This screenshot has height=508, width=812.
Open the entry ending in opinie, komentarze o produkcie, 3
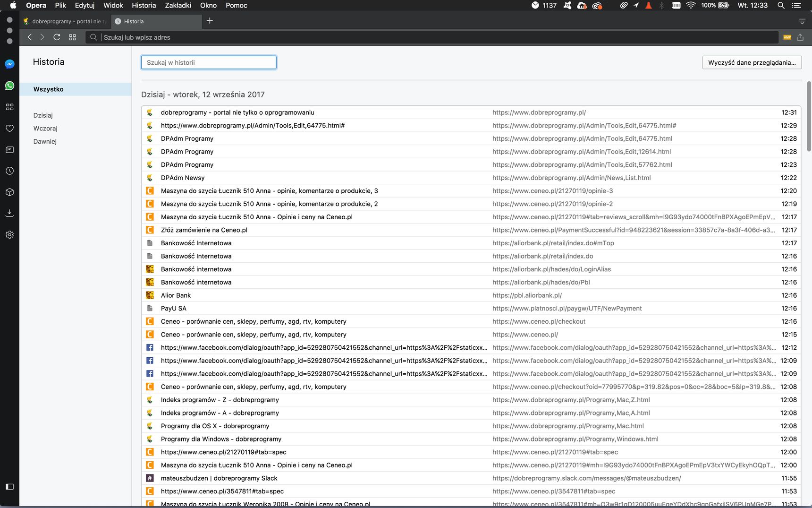pyautogui.click(x=471, y=191)
